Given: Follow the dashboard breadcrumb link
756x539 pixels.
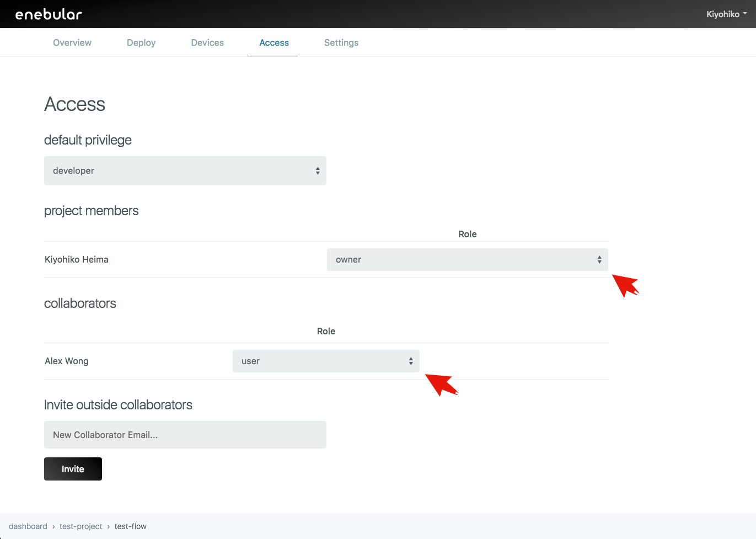Looking at the screenshot, I should tap(28, 526).
